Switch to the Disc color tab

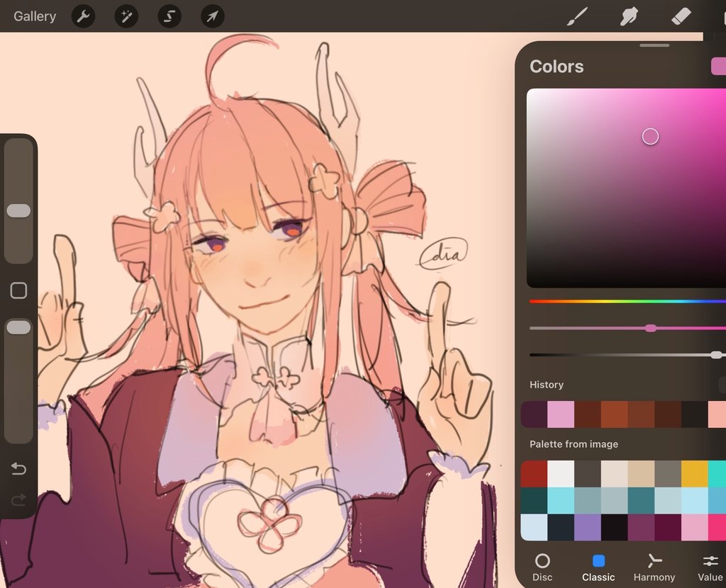pos(542,567)
